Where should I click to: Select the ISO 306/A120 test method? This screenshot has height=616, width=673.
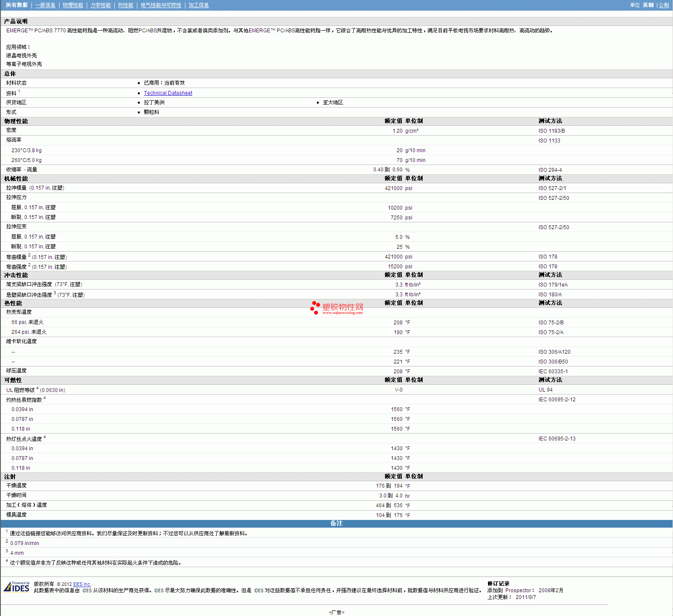click(554, 352)
